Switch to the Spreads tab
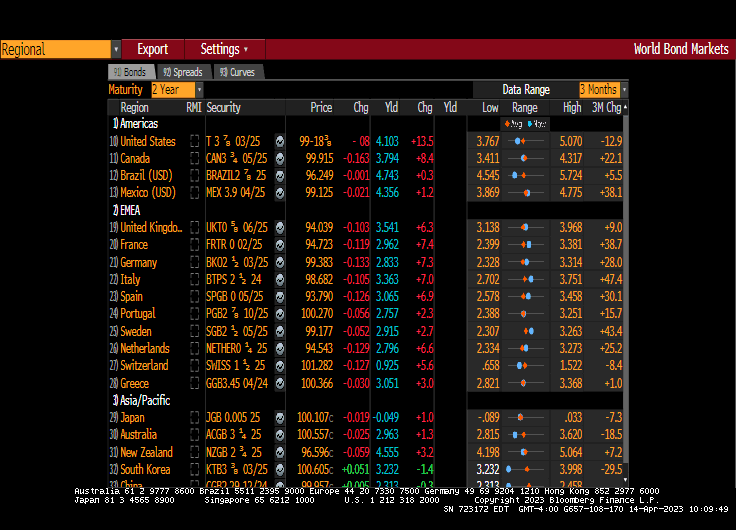This screenshot has width=736, height=530. click(x=182, y=72)
